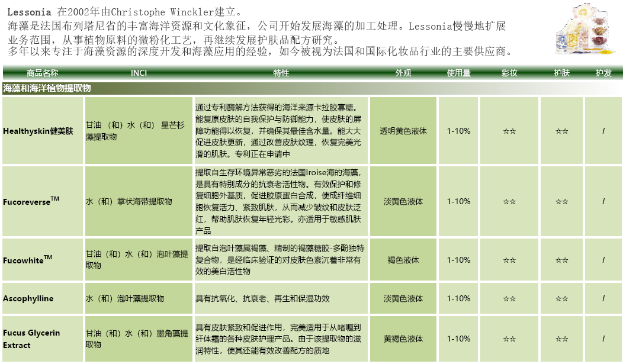Click the 彩妆 column header
The width and height of the screenshot is (623, 364).
click(509, 73)
